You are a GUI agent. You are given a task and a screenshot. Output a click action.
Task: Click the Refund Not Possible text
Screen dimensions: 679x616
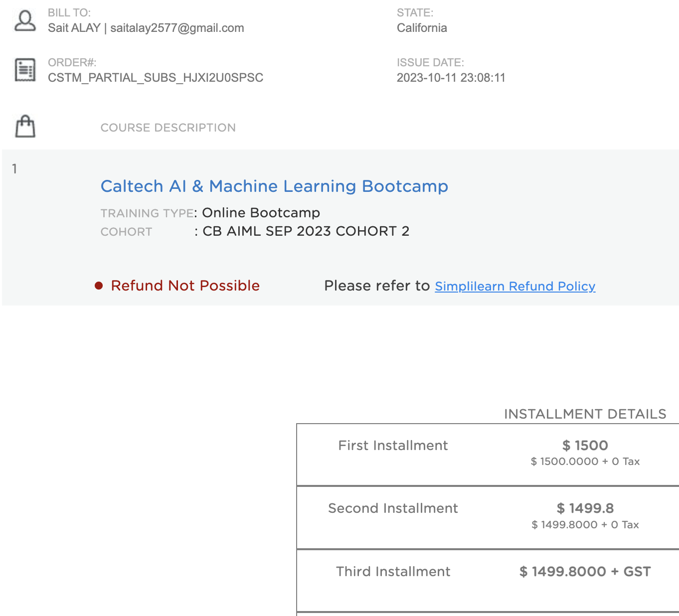[185, 286]
